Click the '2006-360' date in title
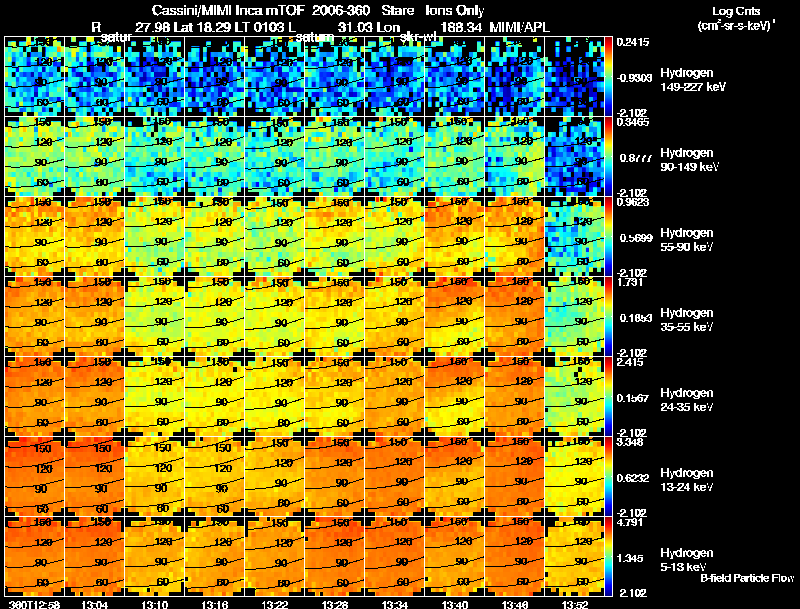 pos(341,11)
